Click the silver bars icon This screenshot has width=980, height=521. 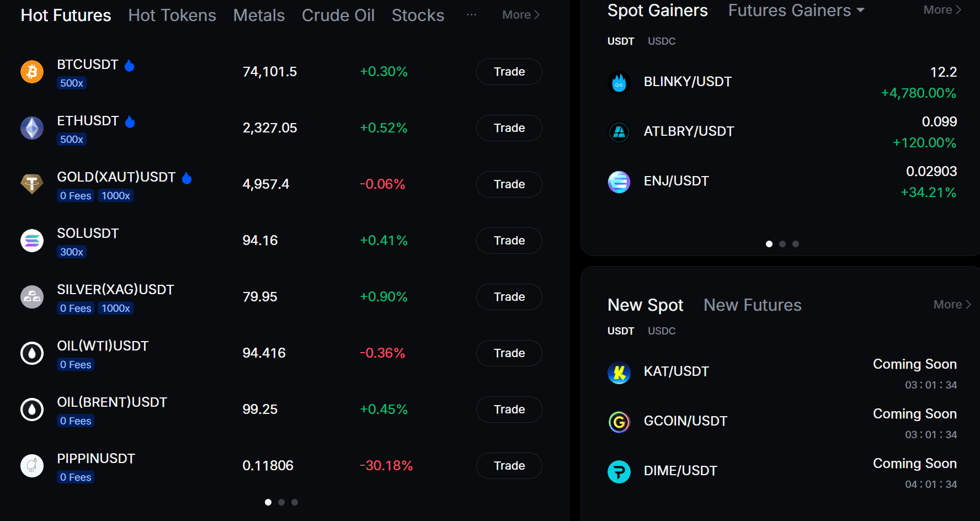[32, 297]
